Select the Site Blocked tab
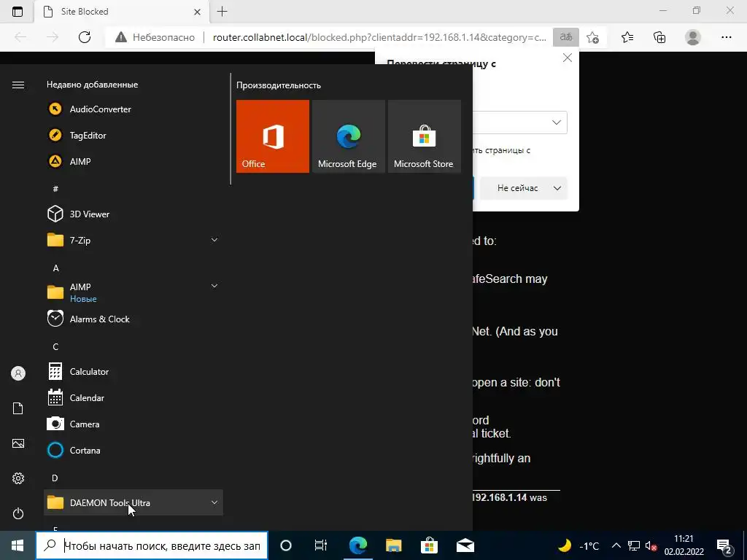The width and height of the screenshot is (747, 560). point(123,12)
